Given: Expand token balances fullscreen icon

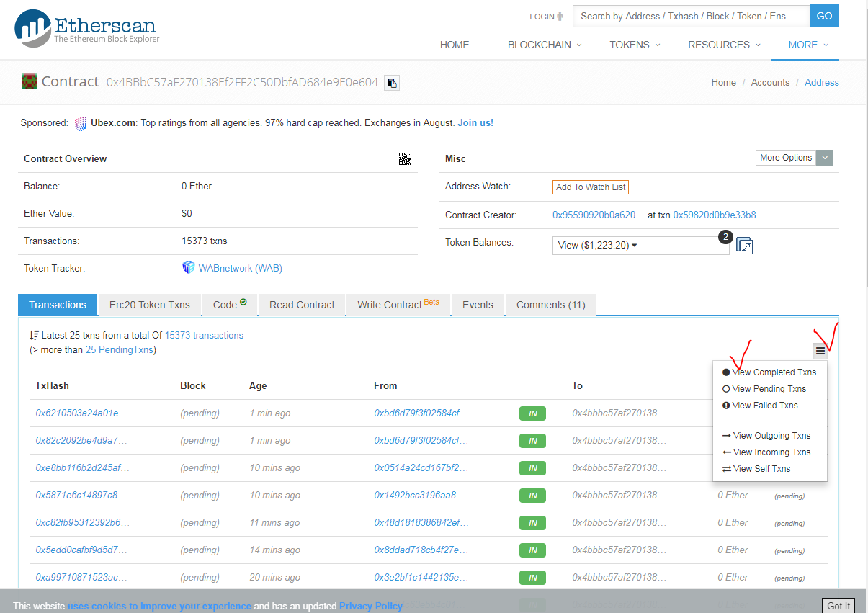Looking at the screenshot, I should pos(745,246).
